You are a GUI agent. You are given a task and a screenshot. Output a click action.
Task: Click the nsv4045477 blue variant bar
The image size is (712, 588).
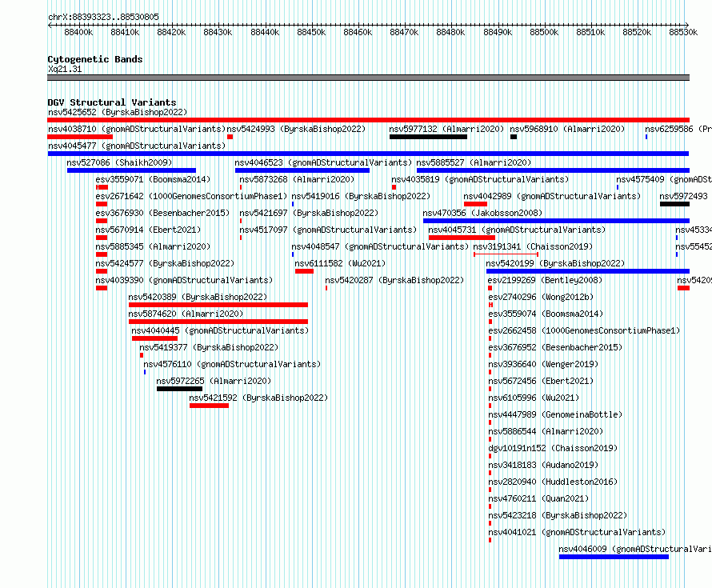(x=368, y=154)
